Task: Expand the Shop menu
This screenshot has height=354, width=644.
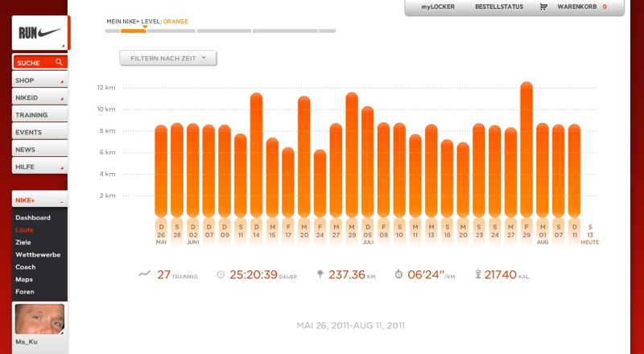Action: (39, 80)
